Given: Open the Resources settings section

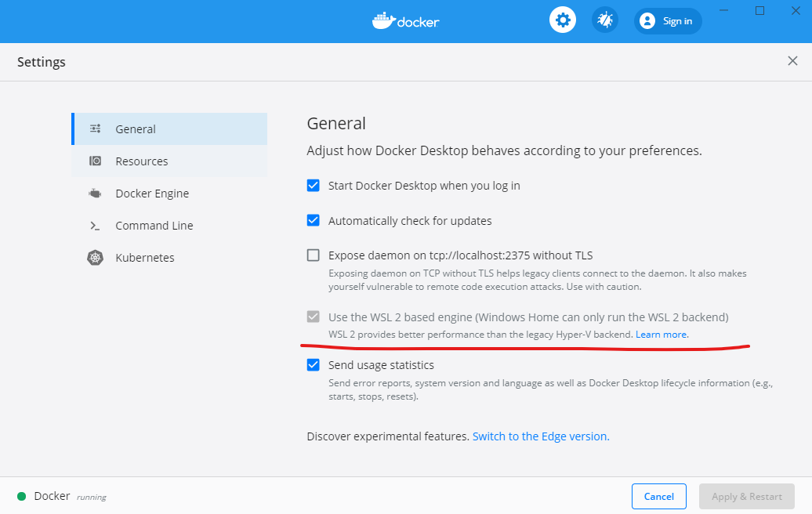Looking at the screenshot, I should click(x=169, y=161).
